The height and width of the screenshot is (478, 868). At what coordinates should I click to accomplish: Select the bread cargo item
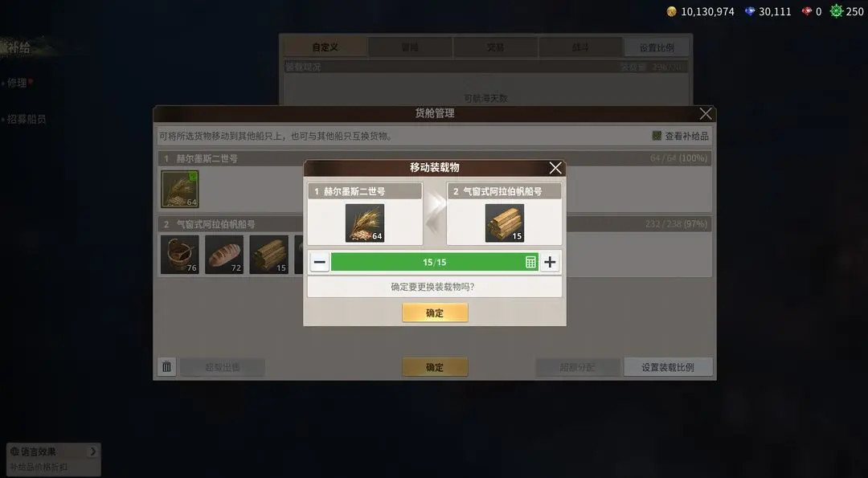224,255
